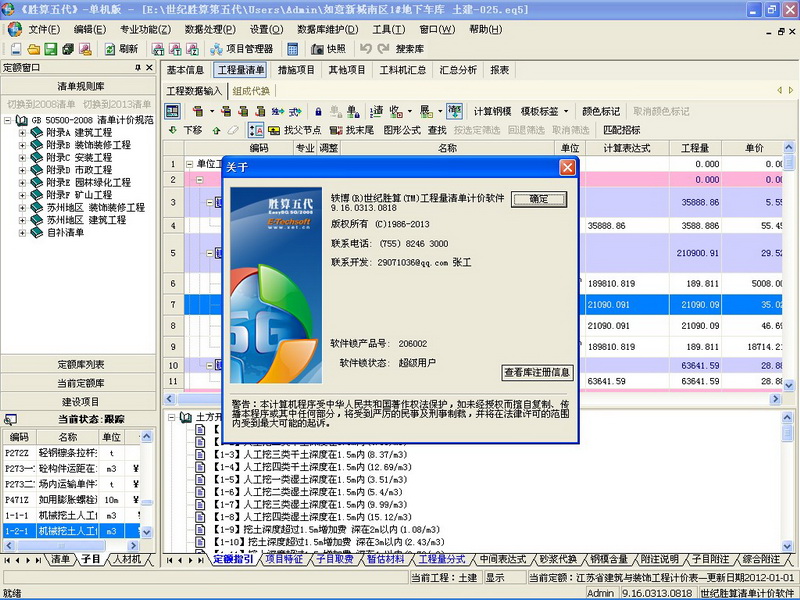
Task: Click the 当前定额库 panel button
Action: pos(79,383)
